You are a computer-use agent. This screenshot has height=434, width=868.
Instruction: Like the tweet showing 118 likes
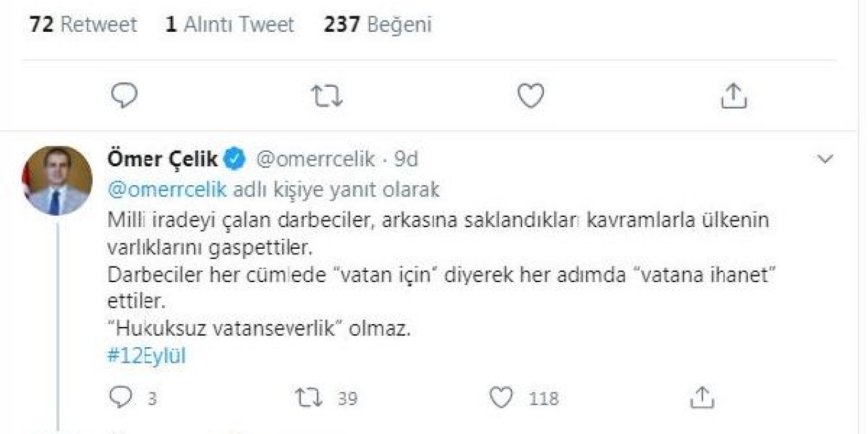(x=500, y=397)
